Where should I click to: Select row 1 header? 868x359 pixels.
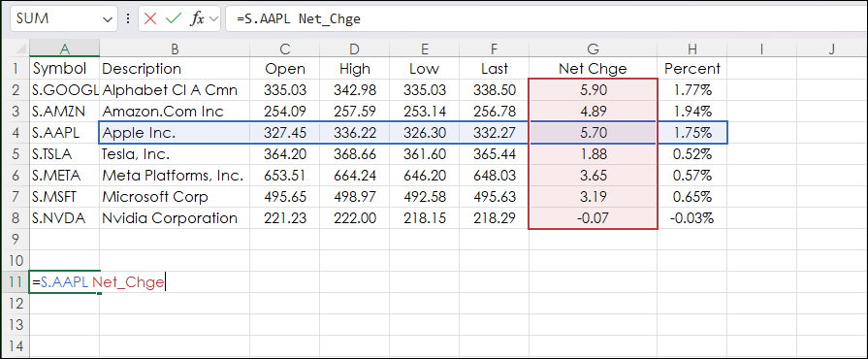[16, 69]
